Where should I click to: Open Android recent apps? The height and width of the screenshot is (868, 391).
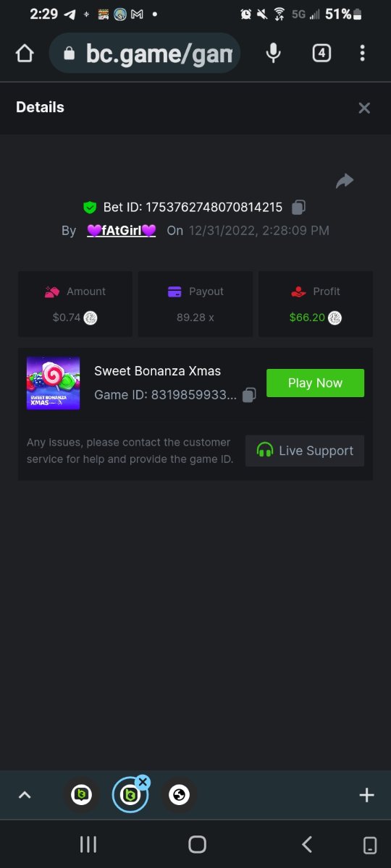pos(88,844)
